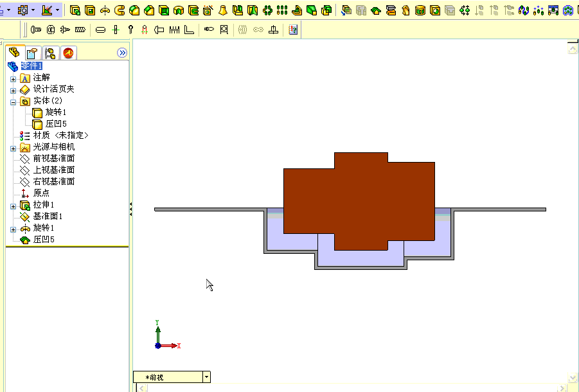Click the threaded stud icon
Image resolution: width=579 pixels, height=392 pixels.
tap(80, 30)
